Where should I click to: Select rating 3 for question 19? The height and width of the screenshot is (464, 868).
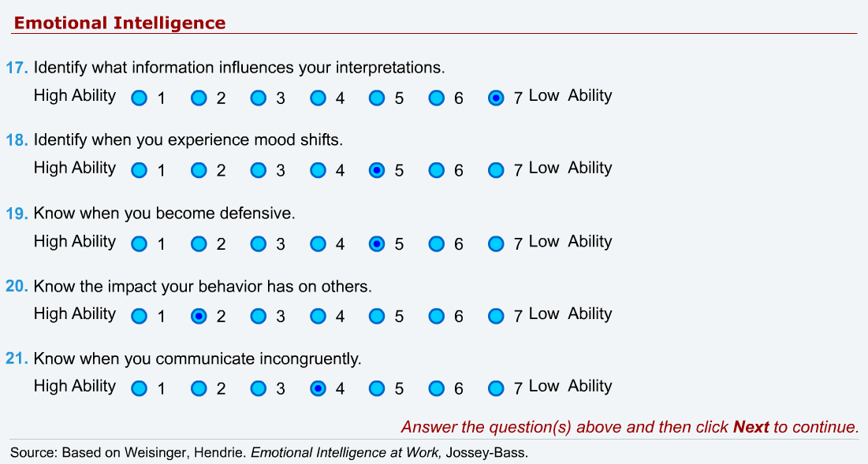(258, 243)
